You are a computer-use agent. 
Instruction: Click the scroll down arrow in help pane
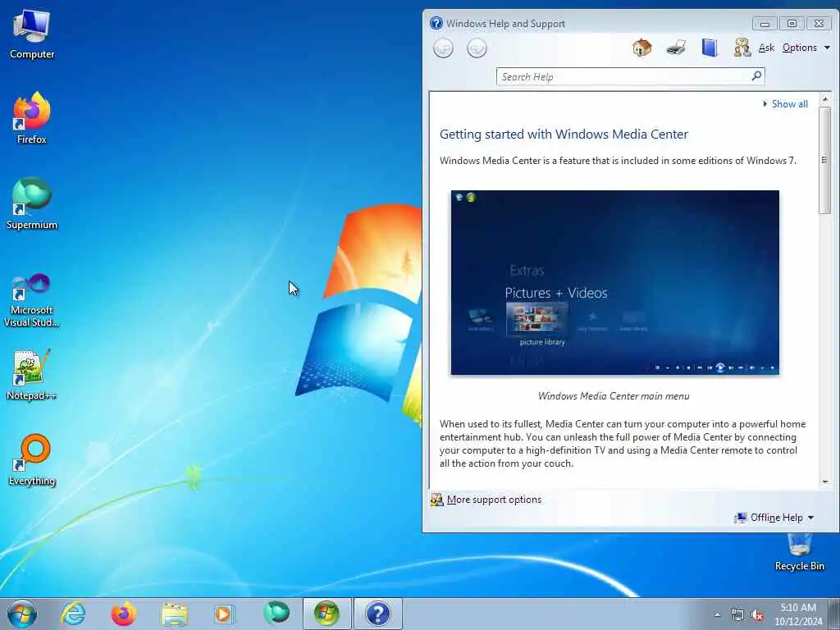[825, 482]
